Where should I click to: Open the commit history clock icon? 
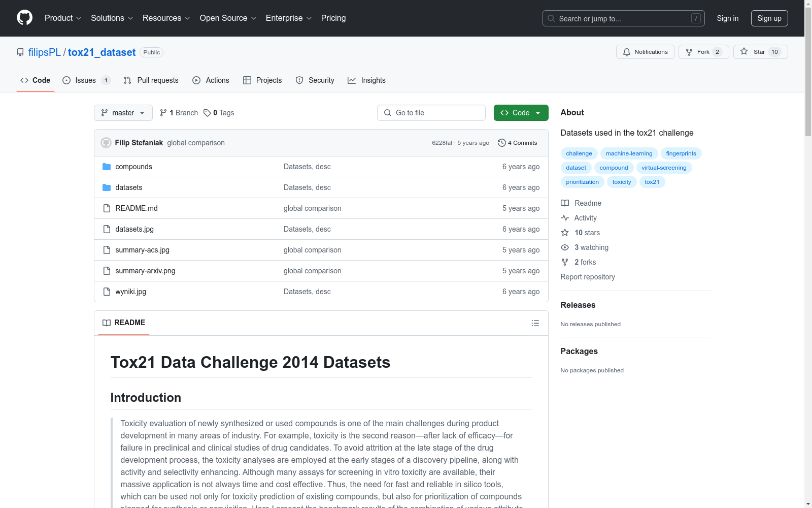(x=502, y=143)
